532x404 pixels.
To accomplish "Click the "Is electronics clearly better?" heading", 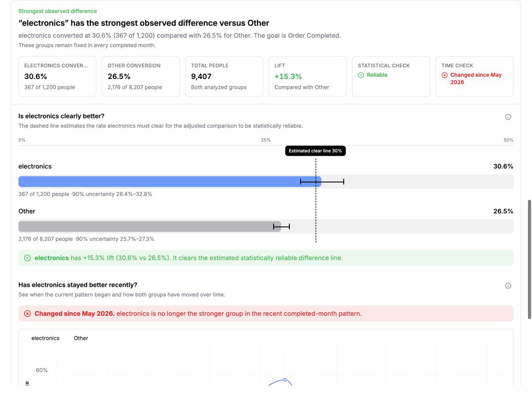I will [x=62, y=116].
